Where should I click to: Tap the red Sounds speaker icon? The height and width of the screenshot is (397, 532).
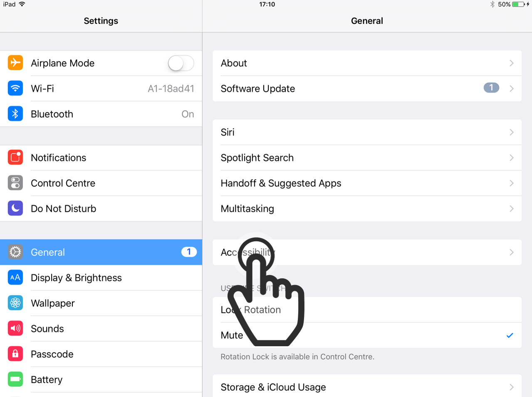pyautogui.click(x=15, y=328)
